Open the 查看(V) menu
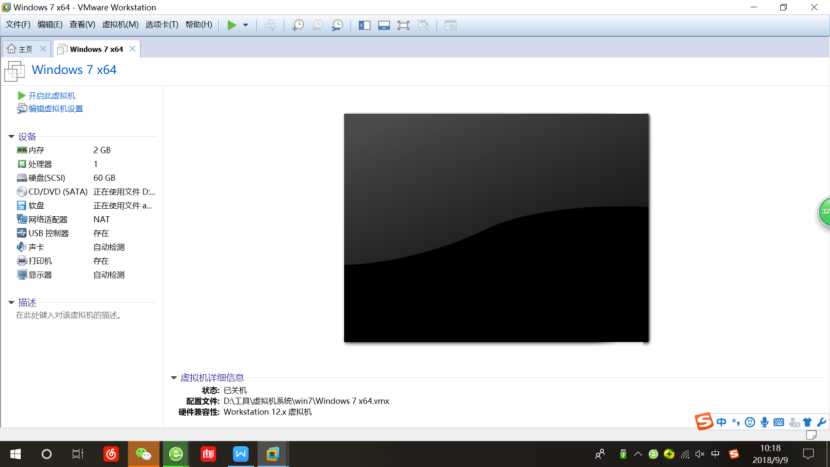830x467 pixels. pos(82,24)
